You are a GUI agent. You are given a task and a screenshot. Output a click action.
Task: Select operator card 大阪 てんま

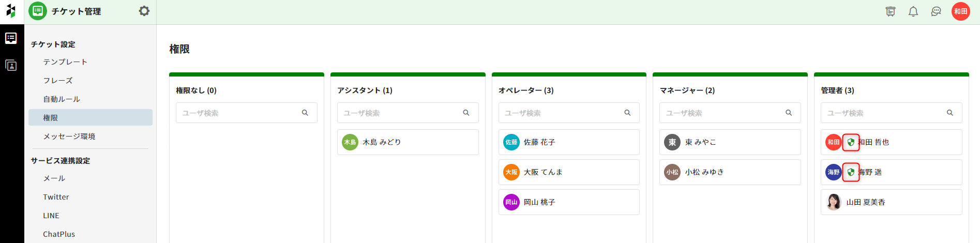[x=568, y=172]
